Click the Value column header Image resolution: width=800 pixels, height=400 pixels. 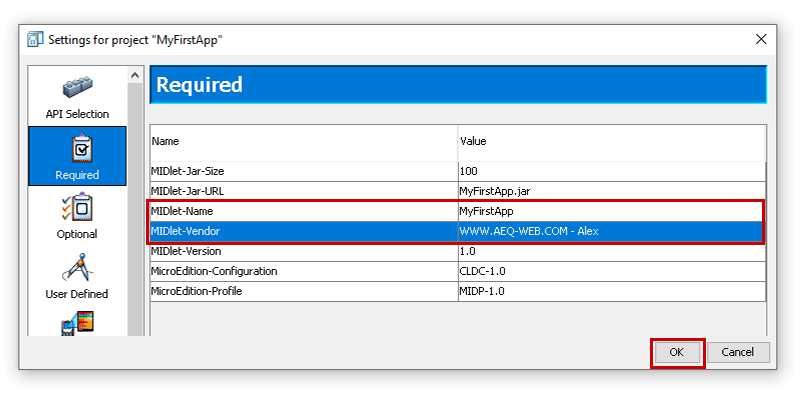tap(611, 142)
